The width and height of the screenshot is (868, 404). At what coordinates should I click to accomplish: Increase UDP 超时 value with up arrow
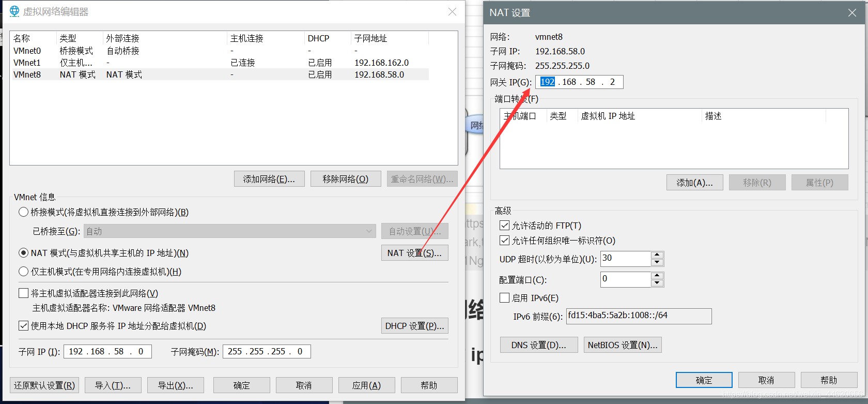[657, 255]
